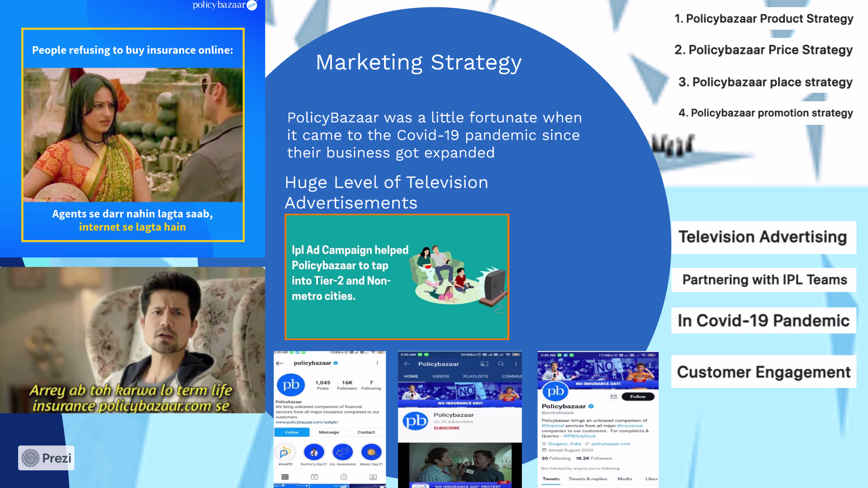The image size is (868, 488).
Task: Click the red SUBSCRIBE button
Action: point(446,428)
